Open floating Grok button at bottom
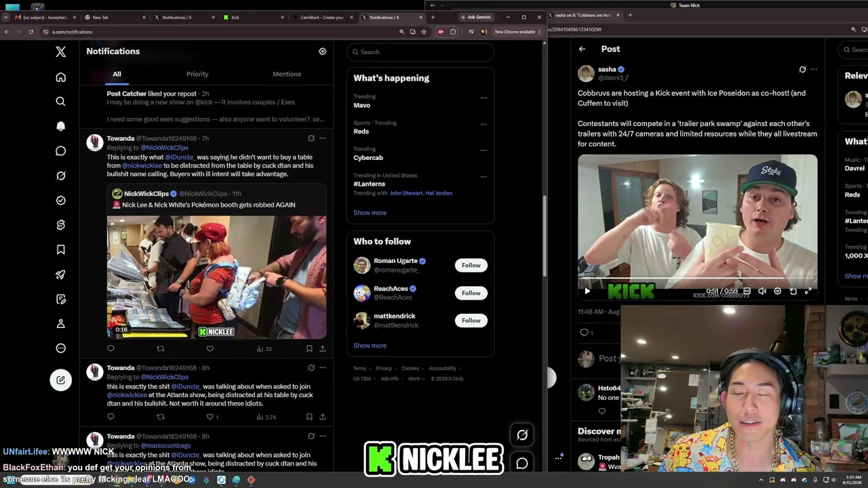 pyautogui.click(x=522, y=435)
